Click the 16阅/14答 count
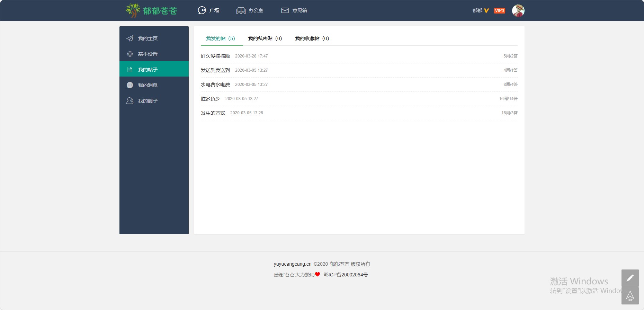Image resolution: width=644 pixels, height=310 pixels. click(508, 99)
